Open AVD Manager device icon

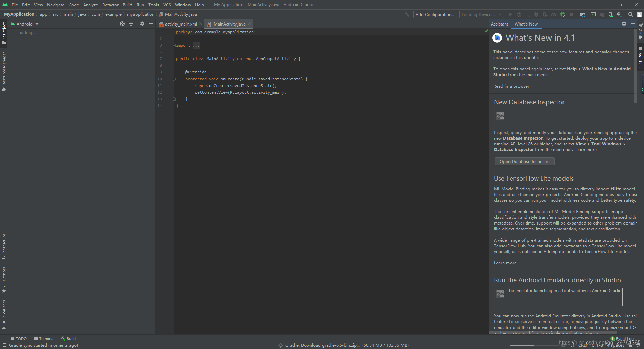[x=611, y=14]
